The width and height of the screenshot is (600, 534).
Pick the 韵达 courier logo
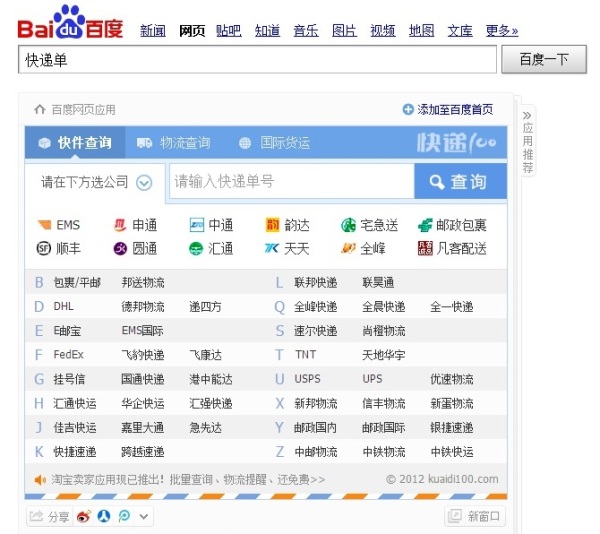272,225
